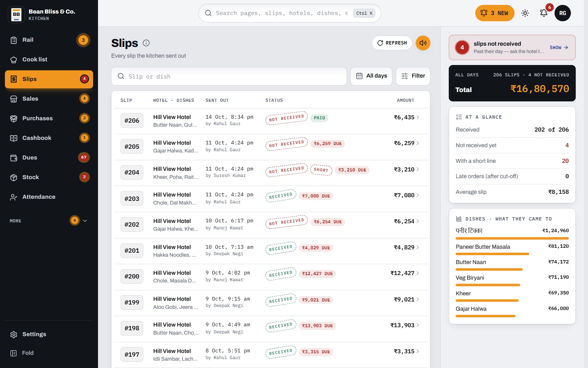Click the 'Not received yet' glance row
Screen dimensions: 588x368
[512, 145]
